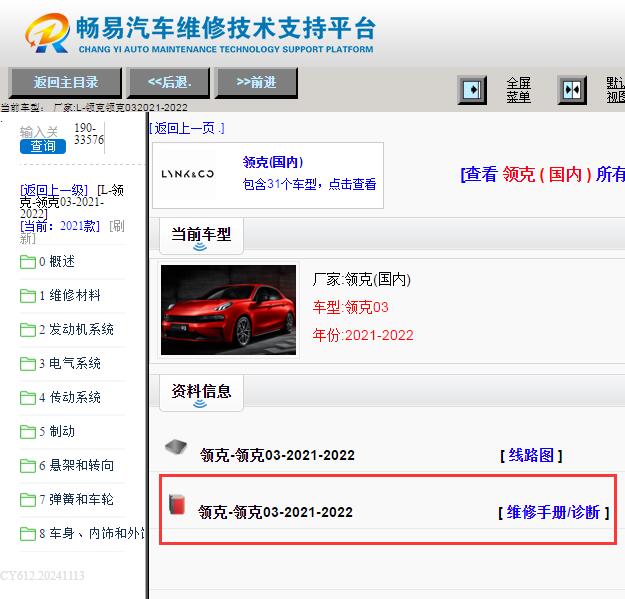Screen dimensions: 625x599
Task: Click the folder icon beside 制动
Action: click(28, 432)
